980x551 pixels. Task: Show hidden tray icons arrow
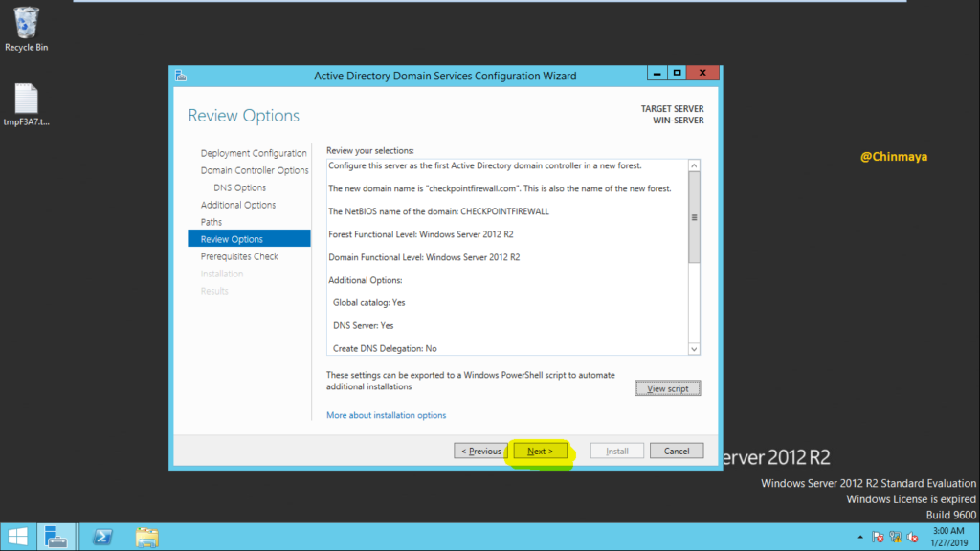point(860,537)
